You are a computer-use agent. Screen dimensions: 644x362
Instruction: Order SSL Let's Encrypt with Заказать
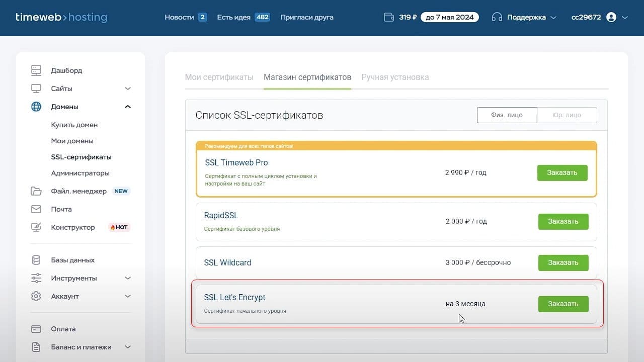(x=563, y=304)
